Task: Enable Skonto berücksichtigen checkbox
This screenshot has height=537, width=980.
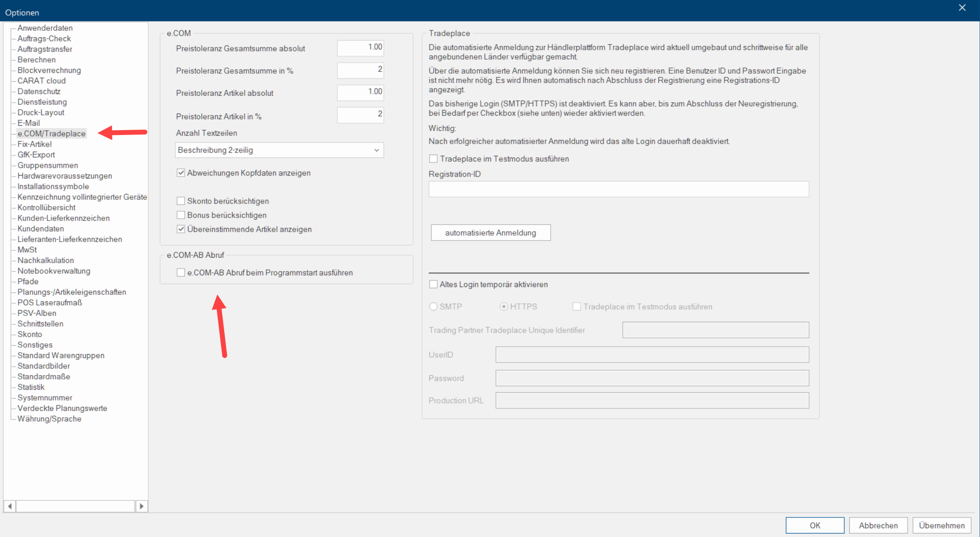Action: click(181, 201)
